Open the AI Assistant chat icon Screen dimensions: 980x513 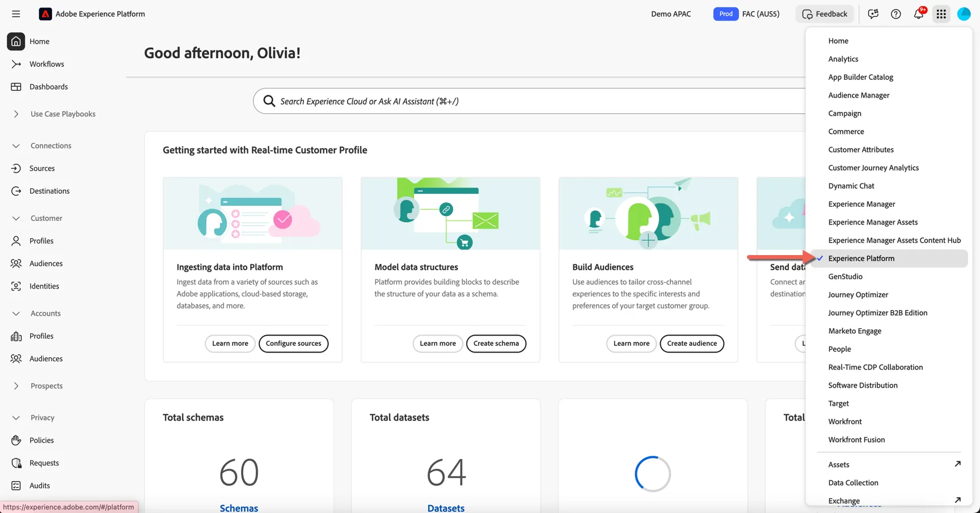[873, 14]
